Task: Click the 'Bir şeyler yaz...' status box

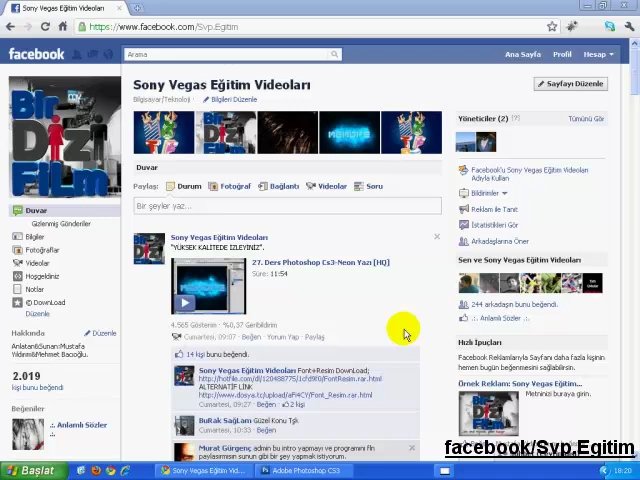Action: pyautogui.click(x=287, y=206)
